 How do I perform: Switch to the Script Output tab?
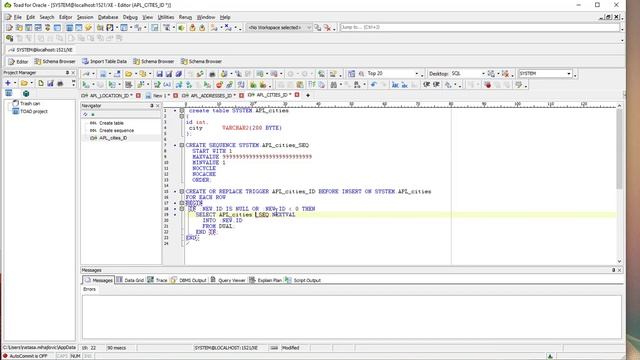point(303,280)
